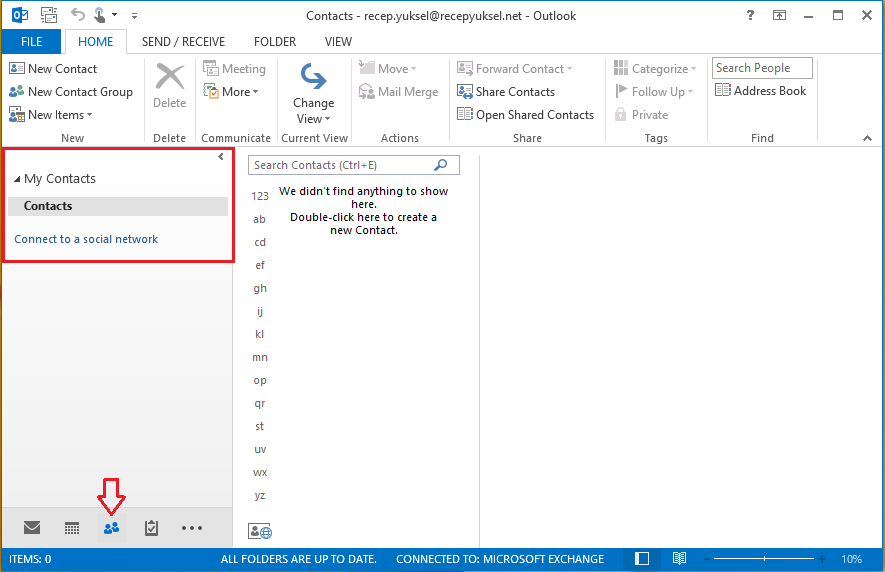The height and width of the screenshot is (572, 885).
Task: Click the zoom slider
Action: tap(764, 559)
